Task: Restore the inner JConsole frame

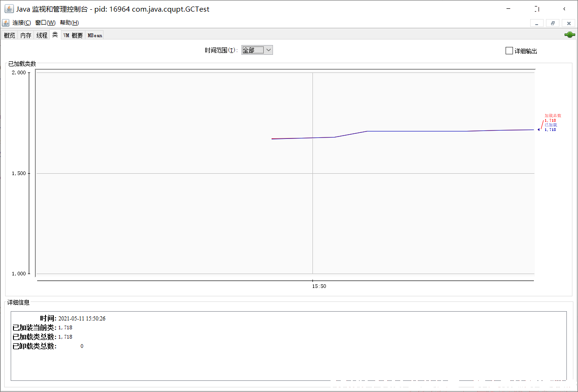Action: click(x=553, y=23)
